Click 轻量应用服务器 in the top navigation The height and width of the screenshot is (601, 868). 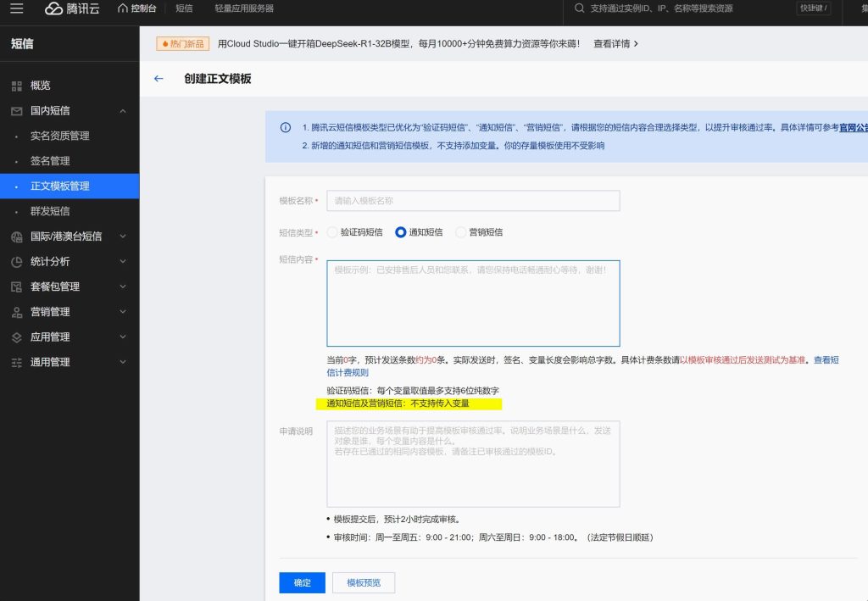coord(244,8)
